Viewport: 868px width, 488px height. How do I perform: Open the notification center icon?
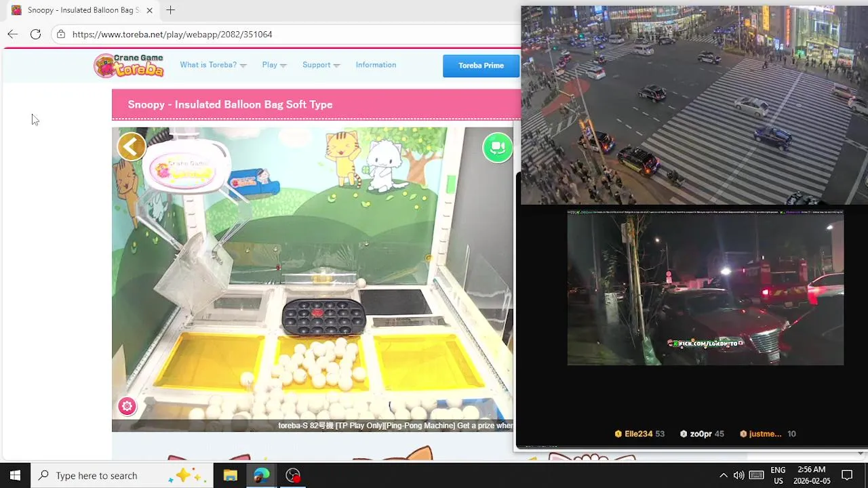pyautogui.click(x=847, y=475)
